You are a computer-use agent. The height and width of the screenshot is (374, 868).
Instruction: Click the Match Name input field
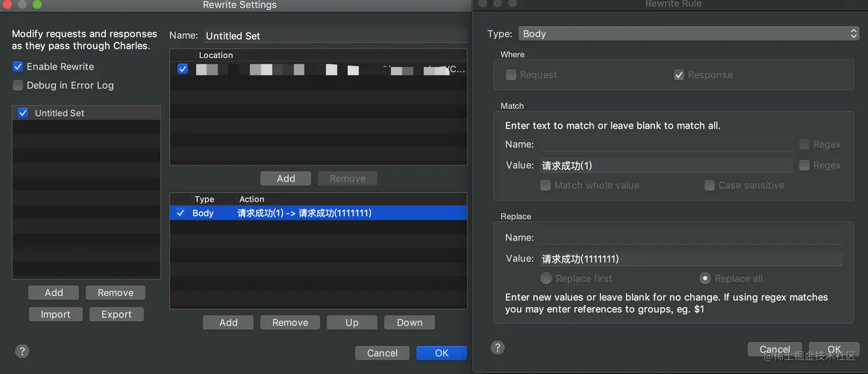tap(666, 144)
